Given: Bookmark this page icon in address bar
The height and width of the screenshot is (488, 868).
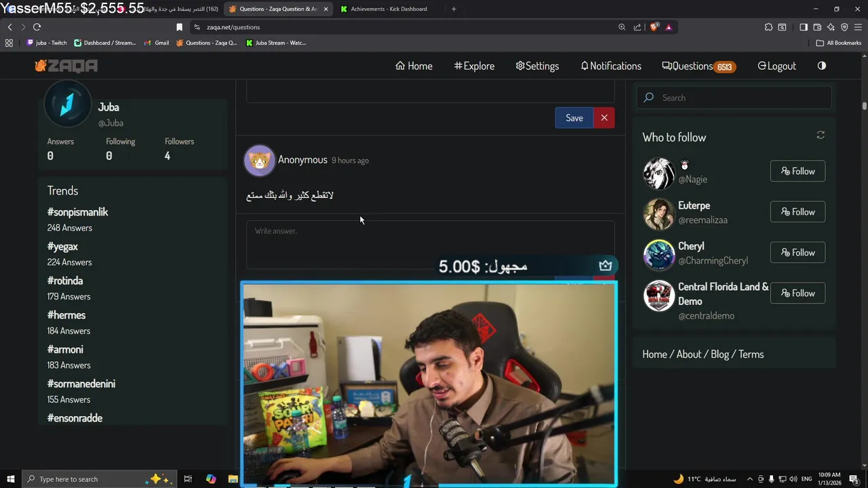Looking at the screenshot, I should coord(179,27).
